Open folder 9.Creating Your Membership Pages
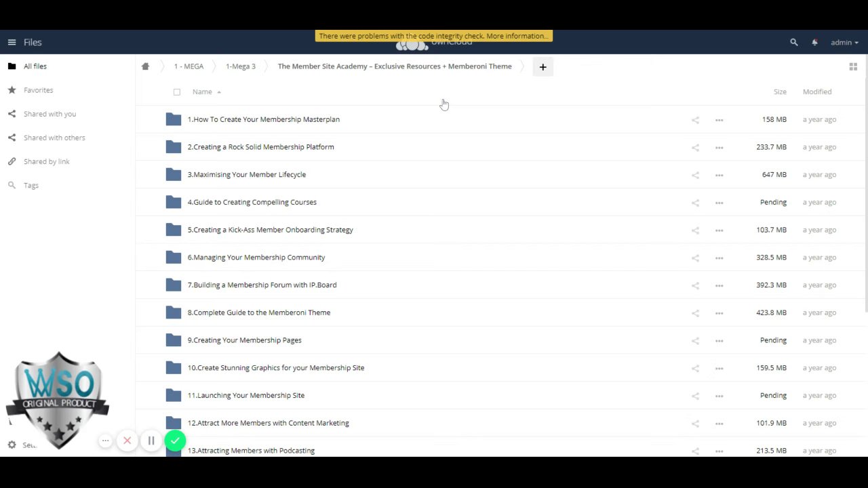This screenshot has width=868, height=488. pyautogui.click(x=244, y=340)
